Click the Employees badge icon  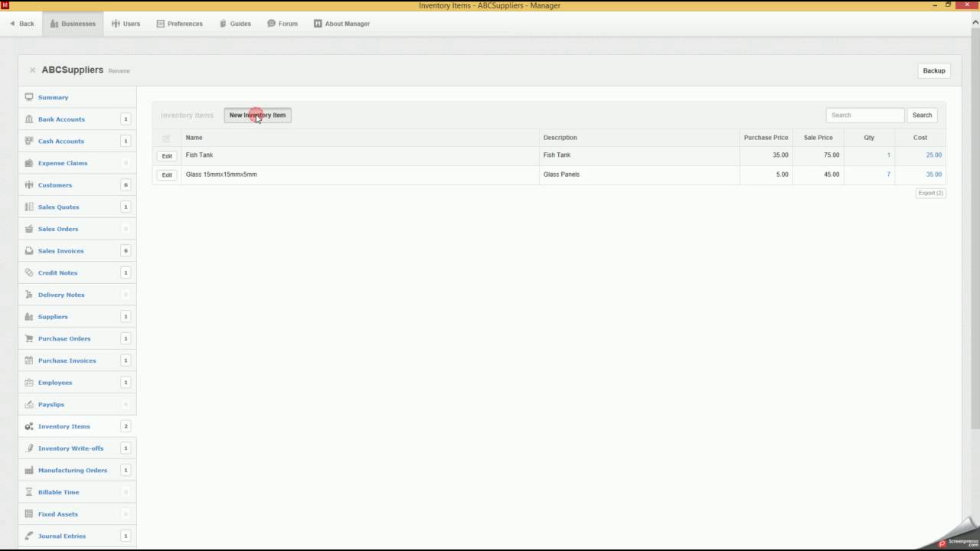click(x=29, y=383)
